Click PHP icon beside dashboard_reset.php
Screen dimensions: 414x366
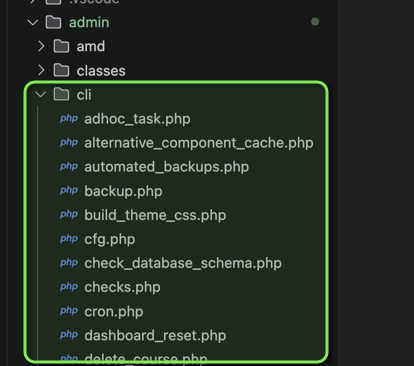coord(69,335)
